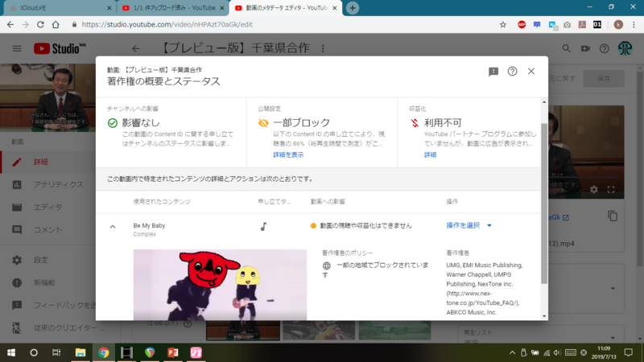Screen dimensions: 644x362
Task: Go back with the arrow beside video title
Action: (136, 49)
